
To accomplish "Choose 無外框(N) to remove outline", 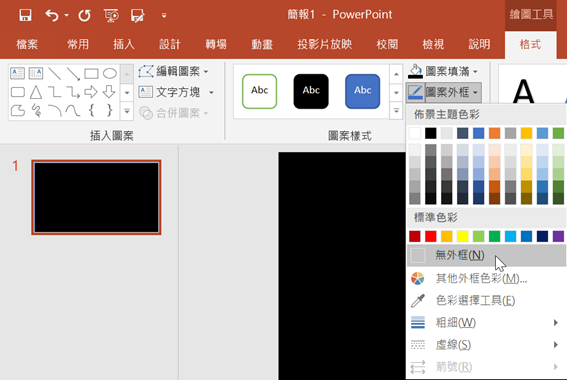I will pos(486,255).
